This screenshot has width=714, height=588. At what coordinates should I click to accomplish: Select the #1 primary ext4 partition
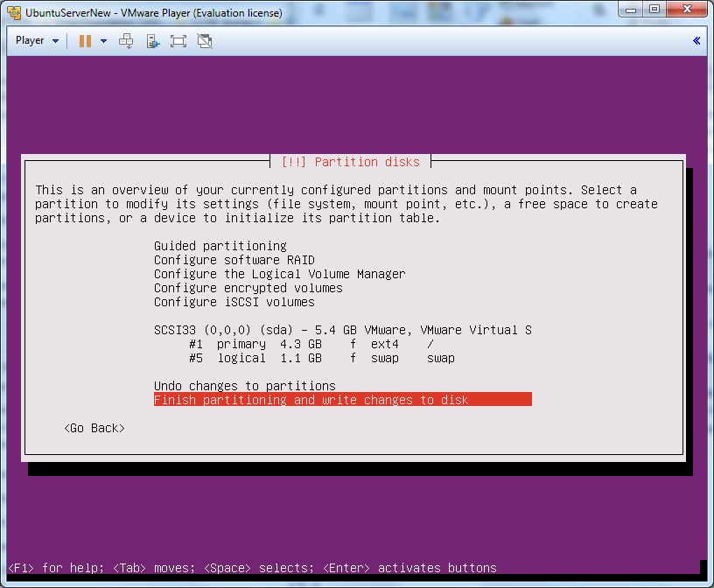tap(311, 344)
